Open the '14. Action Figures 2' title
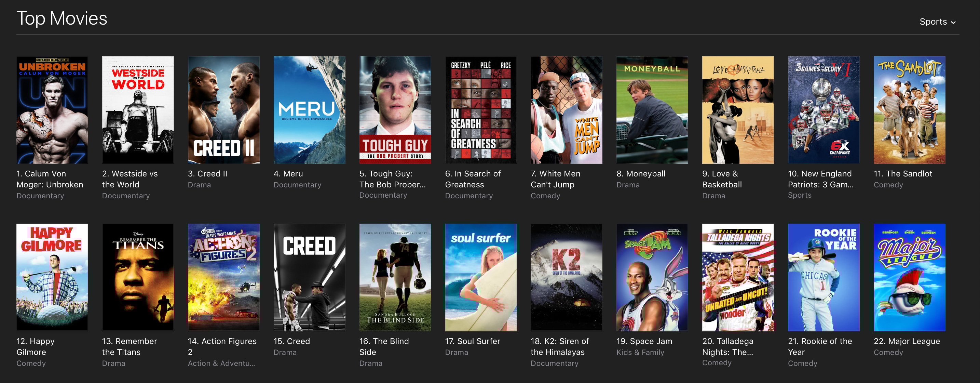 tap(222, 346)
